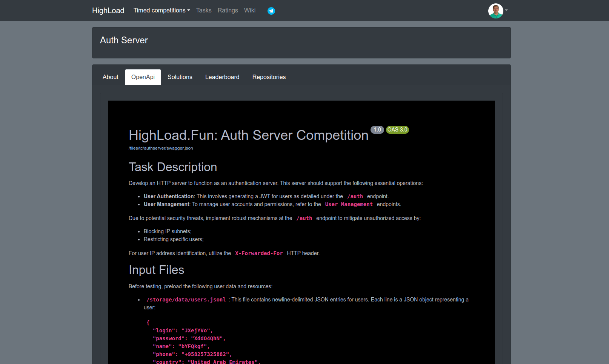Click the "name": "bYFQkgf" JSON line
The image size is (609, 364).
click(x=181, y=346)
